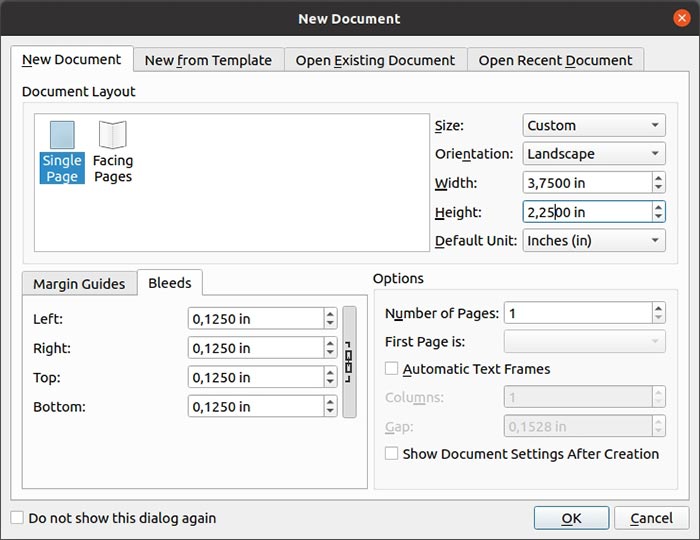Viewport: 700px width, 540px height.
Task: Open the Size dropdown set to Custom
Action: pyautogui.click(x=594, y=126)
